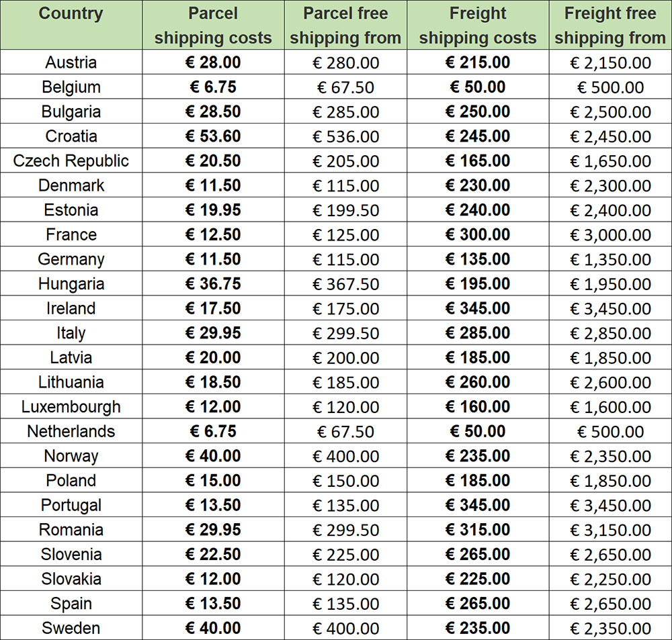This screenshot has height=640, width=672.
Task: Click the Country column header
Action: tap(71, 14)
